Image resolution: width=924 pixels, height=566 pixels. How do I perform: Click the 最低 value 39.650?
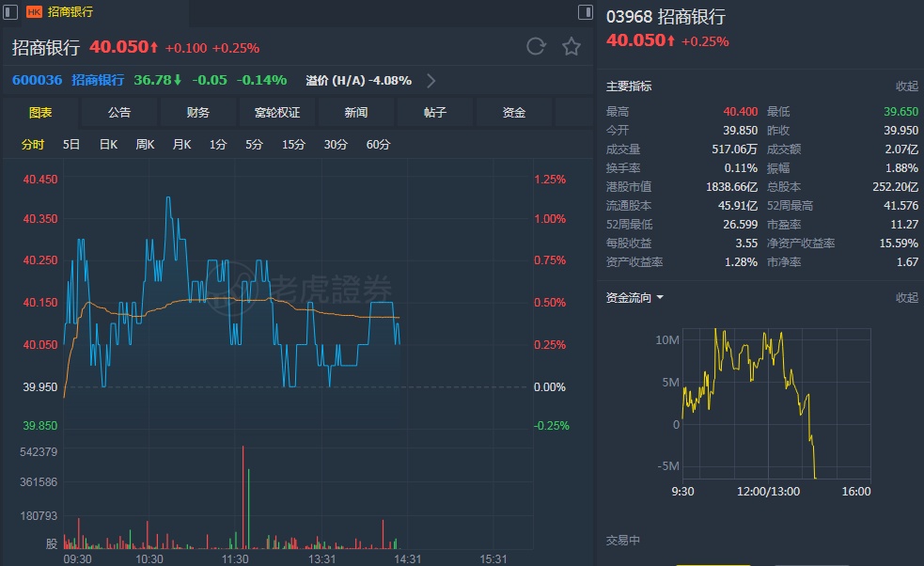coord(901,112)
